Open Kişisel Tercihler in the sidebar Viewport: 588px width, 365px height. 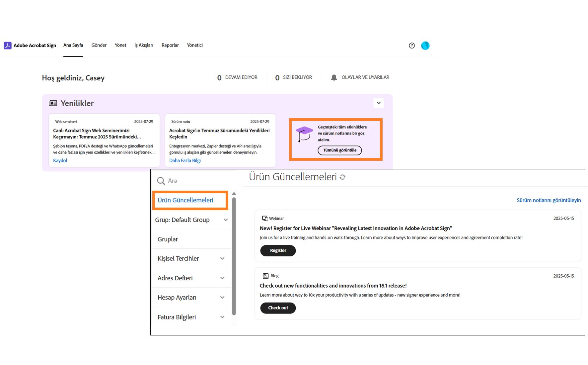click(178, 258)
